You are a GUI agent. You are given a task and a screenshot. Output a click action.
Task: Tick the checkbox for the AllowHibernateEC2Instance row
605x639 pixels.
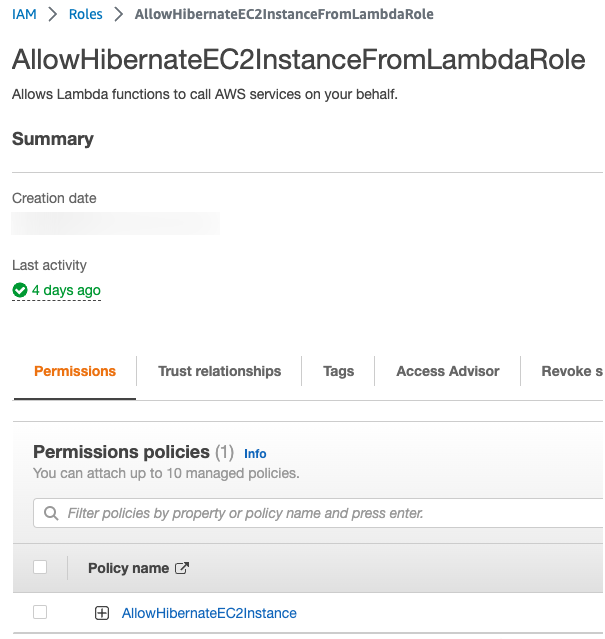(40, 612)
